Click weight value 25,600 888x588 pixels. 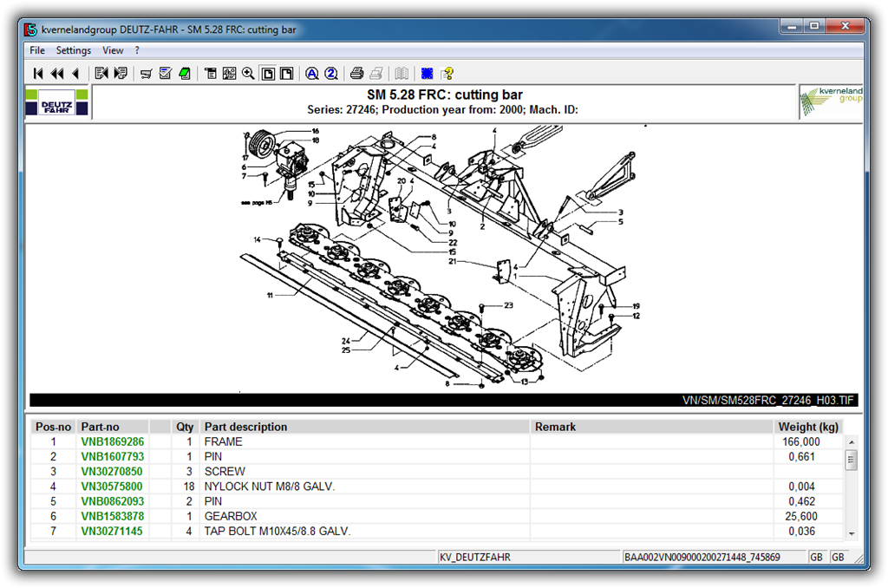point(801,516)
